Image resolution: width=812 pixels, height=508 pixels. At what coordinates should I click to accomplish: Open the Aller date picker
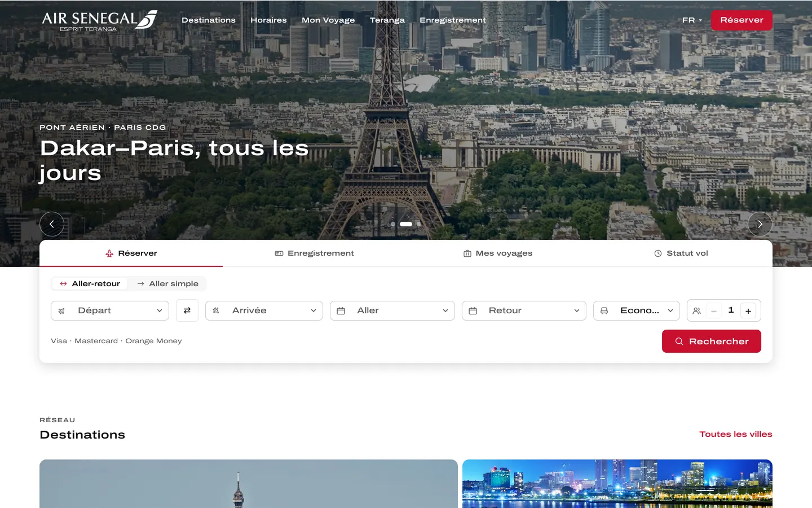[x=392, y=310]
